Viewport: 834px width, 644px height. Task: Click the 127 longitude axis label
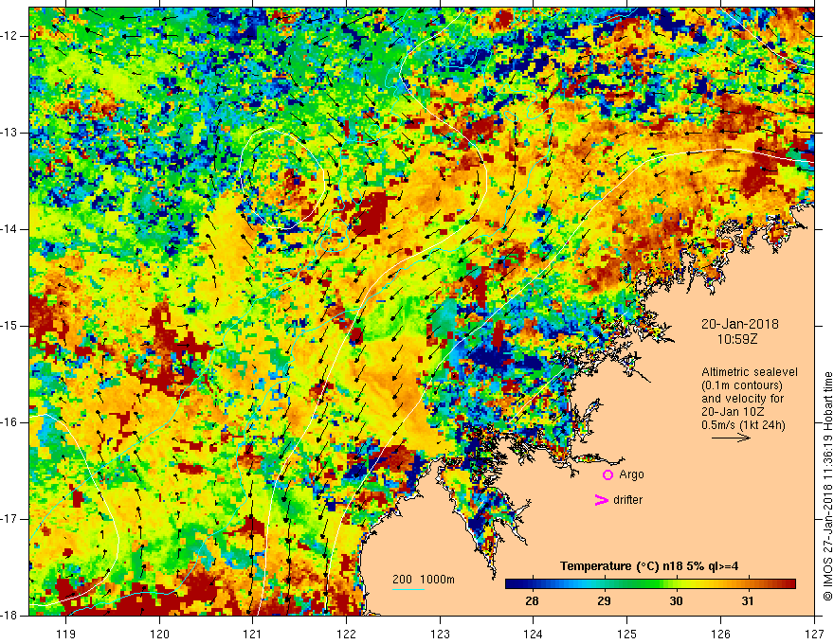[814, 634]
